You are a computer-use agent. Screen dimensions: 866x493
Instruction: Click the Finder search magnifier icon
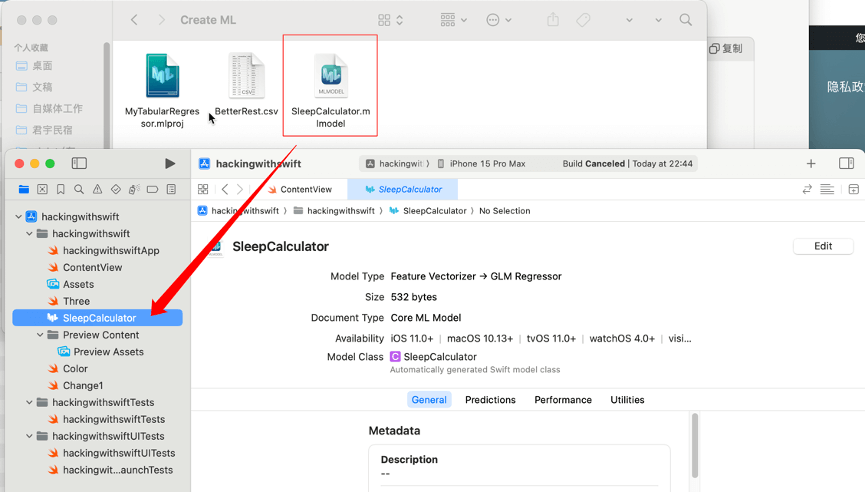pyautogui.click(x=685, y=20)
